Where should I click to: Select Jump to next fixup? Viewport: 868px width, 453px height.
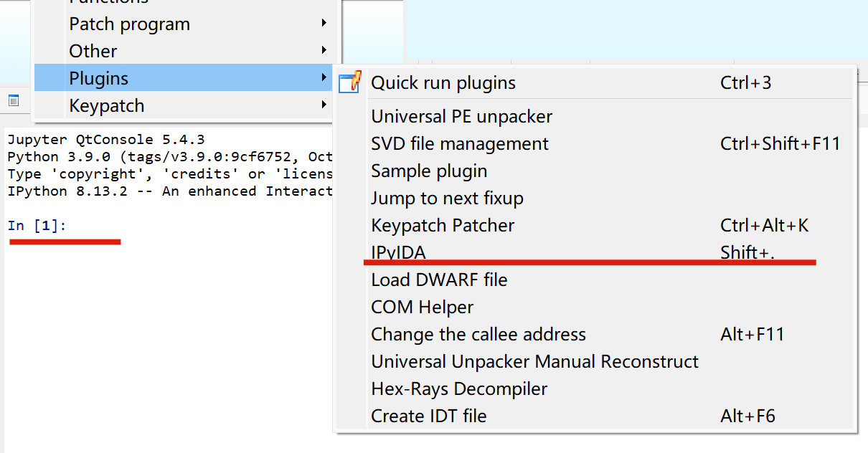click(x=447, y=198)
